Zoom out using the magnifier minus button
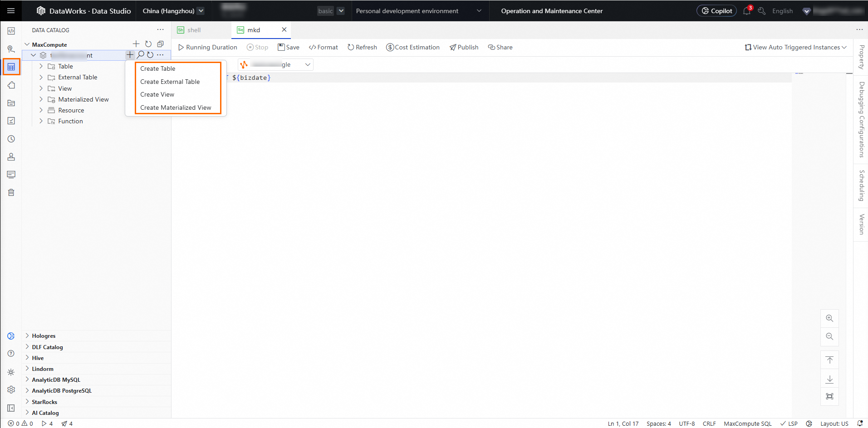The height and width of the screenshot is (428, 868). click(829, 336)
